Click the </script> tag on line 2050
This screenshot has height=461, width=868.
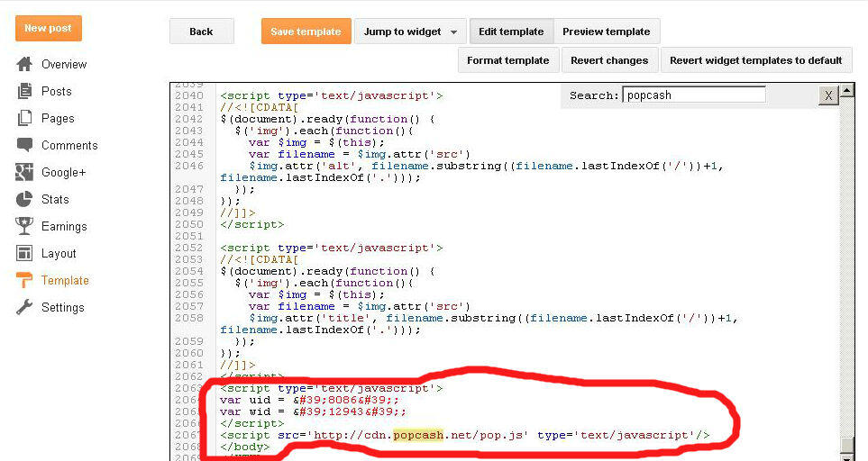[251, 224]
